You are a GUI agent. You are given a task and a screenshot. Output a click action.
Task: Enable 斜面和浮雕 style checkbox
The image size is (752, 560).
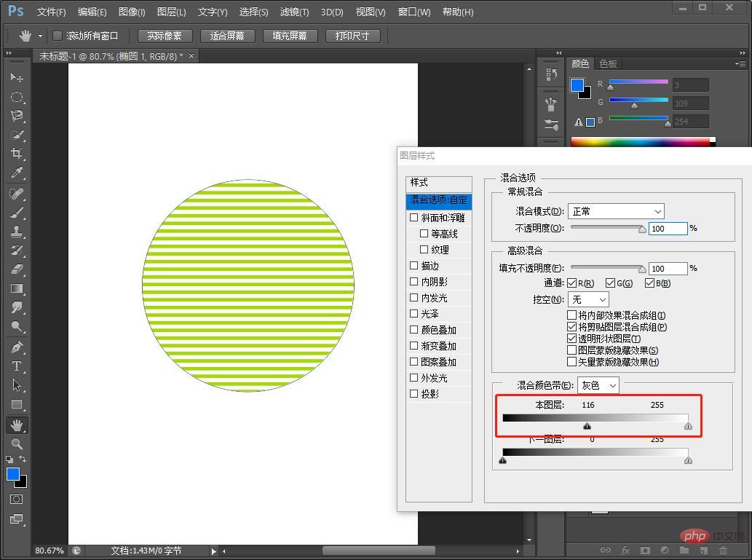click(414, 218)
